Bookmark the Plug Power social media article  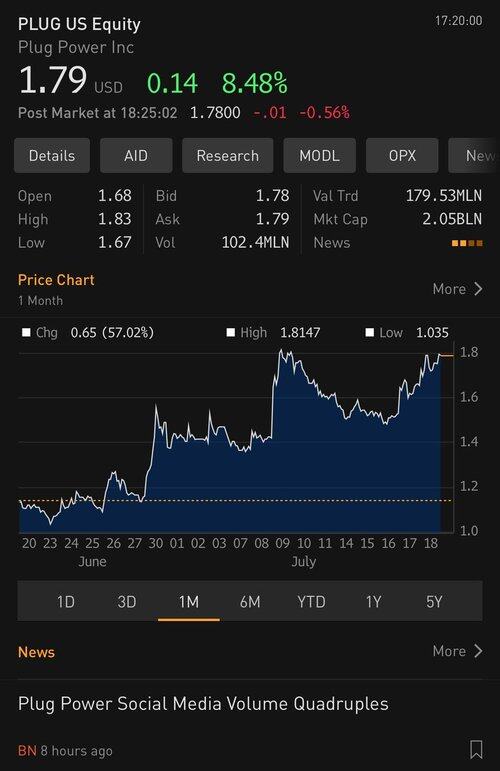tap(476, 750)
